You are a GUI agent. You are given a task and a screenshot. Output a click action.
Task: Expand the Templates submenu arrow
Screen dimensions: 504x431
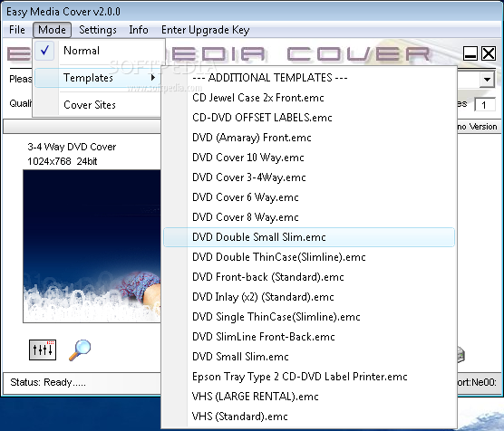[153, 77]
